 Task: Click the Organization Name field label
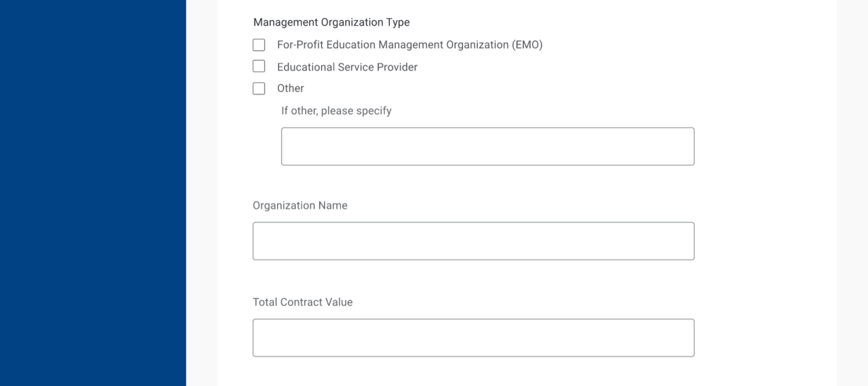[x=300, y=205]
